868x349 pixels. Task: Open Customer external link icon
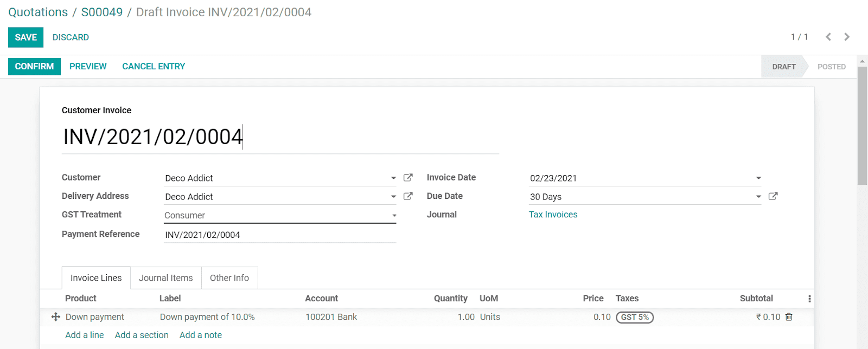click(x=408, y=178)
